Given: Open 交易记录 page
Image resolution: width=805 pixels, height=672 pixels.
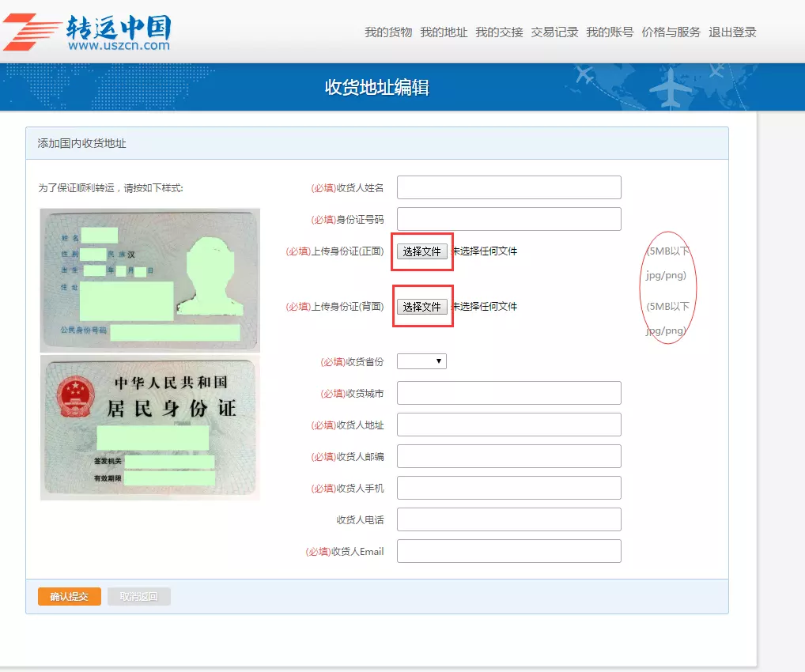Looking at the screenshot, I should tap(554, 32).
